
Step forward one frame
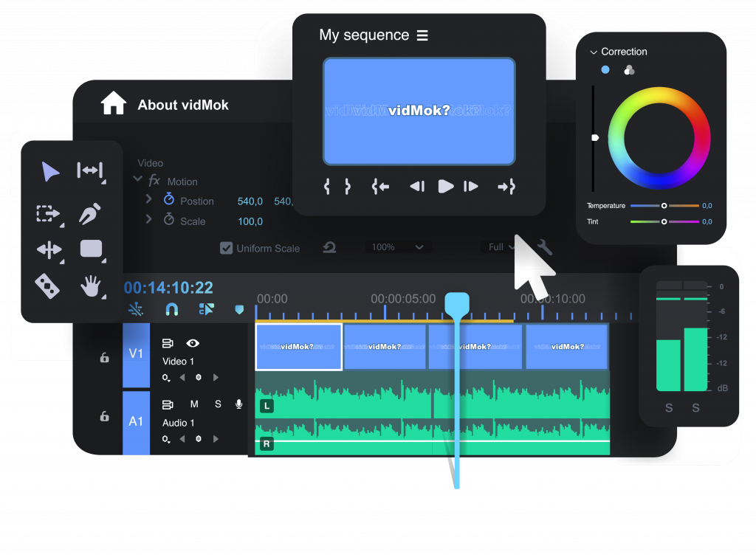470,187
